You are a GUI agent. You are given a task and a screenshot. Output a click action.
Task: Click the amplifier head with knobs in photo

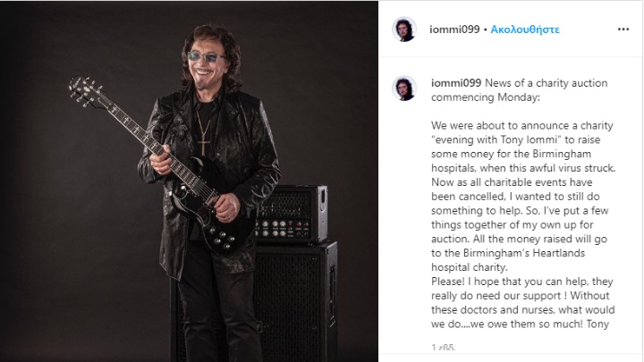pyautogui.click(x=292, y=214)
